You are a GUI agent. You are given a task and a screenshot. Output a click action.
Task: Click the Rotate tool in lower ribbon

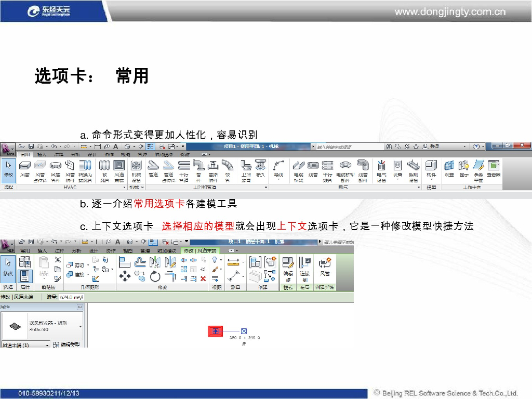155,276
